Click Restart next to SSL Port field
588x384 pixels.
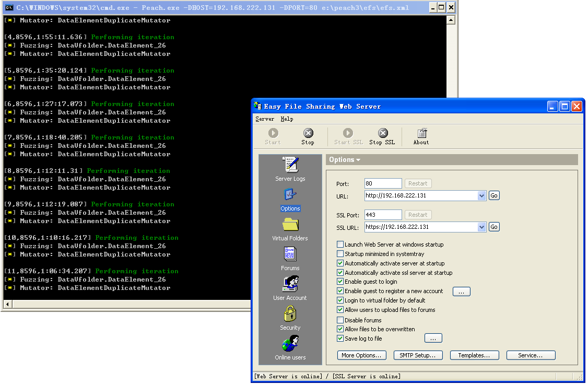(x=418, y=215)
